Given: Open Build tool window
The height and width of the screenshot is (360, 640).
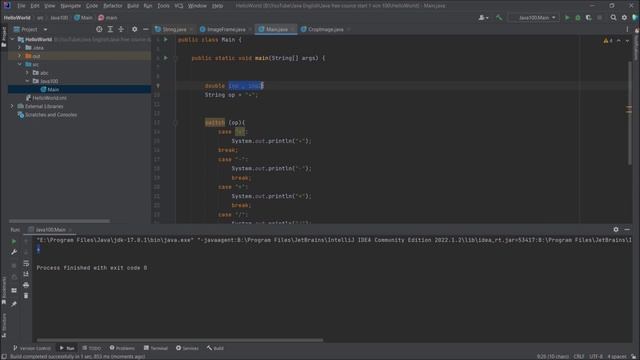Looking at the screenshot, I should [215, 348].
